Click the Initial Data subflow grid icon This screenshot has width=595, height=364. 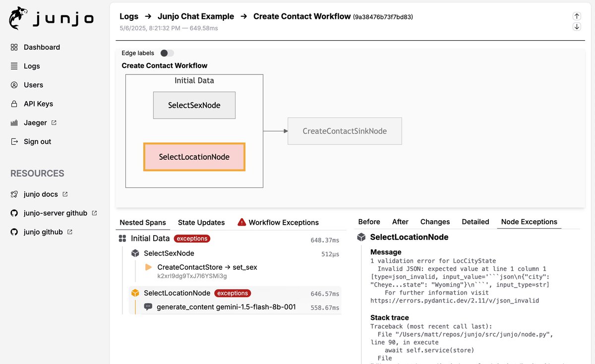point(122,239)
